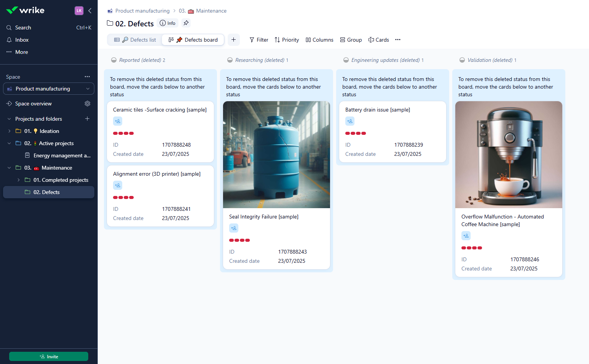This screenshot has height=364, width=589.
Task: Open the Seal Integrity Failure tank thumbnail
Action: pos(276,155)
